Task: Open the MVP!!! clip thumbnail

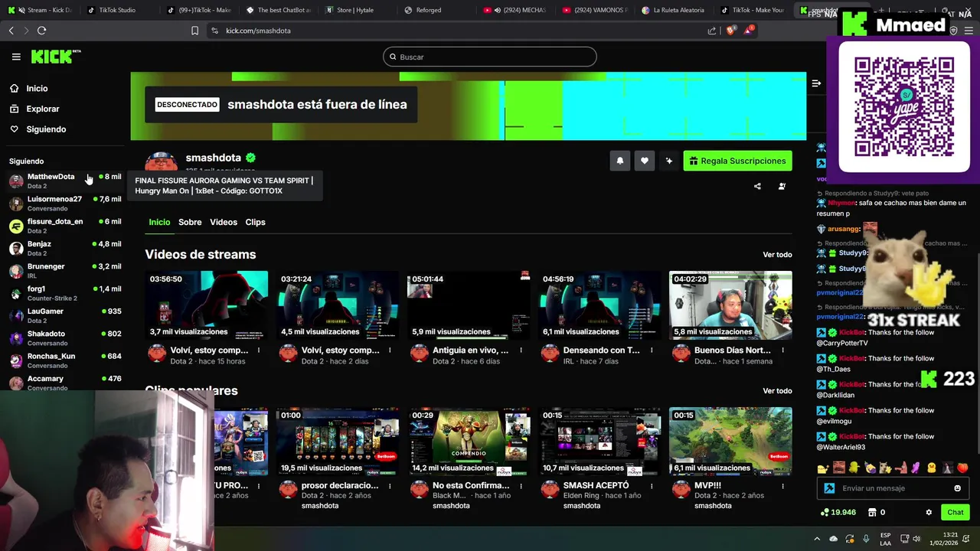Action: (730, 442)
